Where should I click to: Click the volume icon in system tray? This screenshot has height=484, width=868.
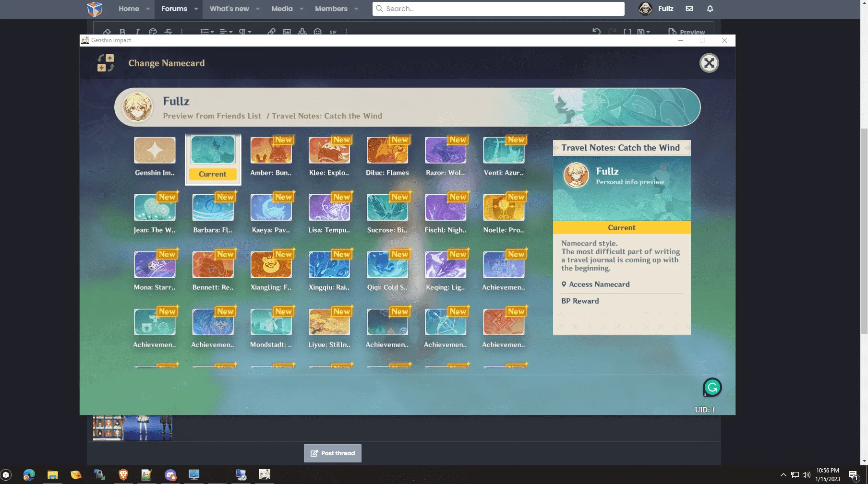(x=807, y=475)
